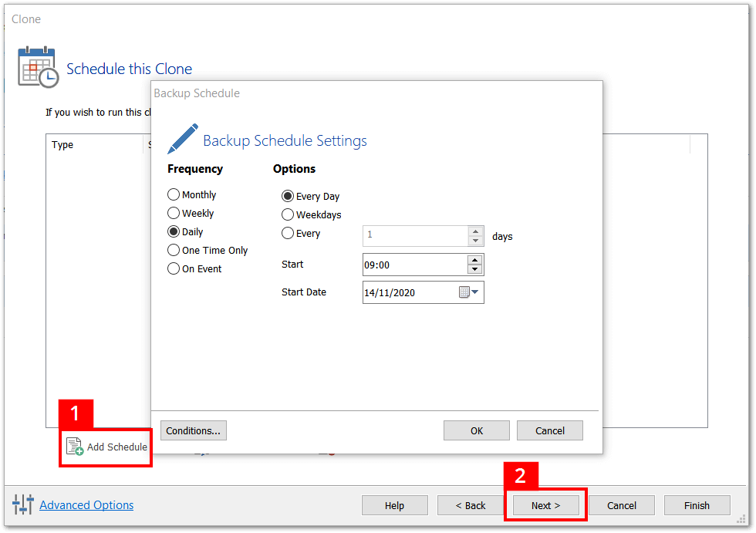Click the blue pencil icon
Viewport: 756px width, 533px height.
[183, 139]
